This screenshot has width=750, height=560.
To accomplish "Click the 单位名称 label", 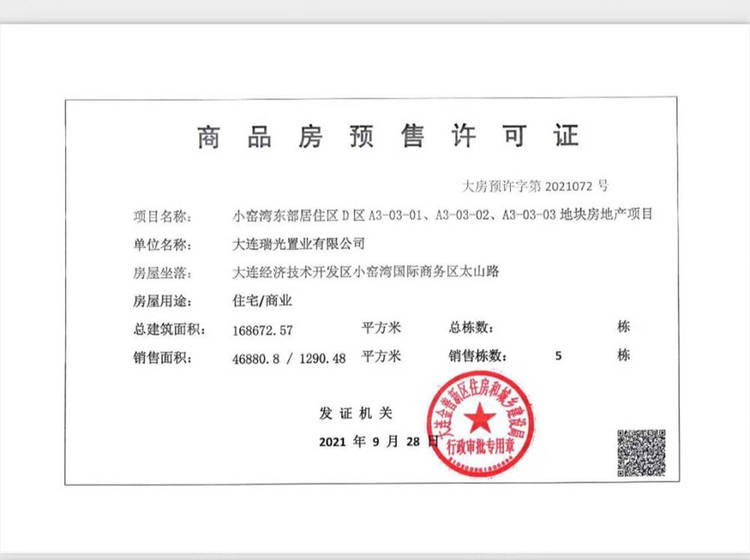I will (x=160, y=243).
